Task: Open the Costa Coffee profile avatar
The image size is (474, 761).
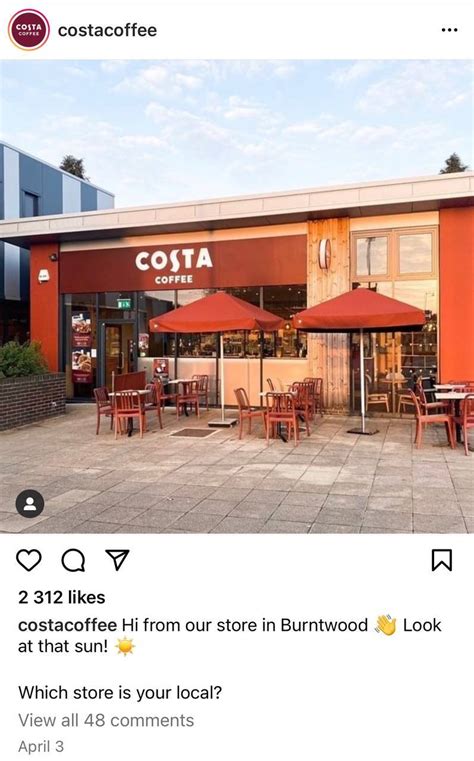Action: pyautogui.click(x=29, y=30)
